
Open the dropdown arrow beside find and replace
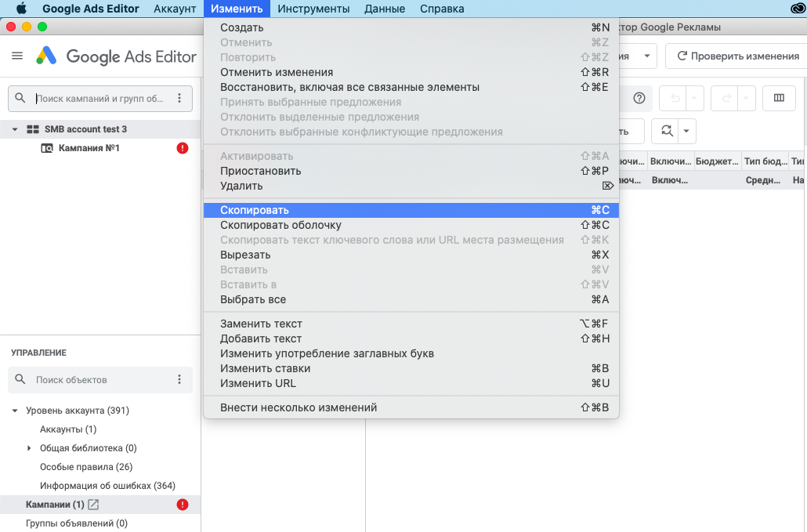(686, 131)
